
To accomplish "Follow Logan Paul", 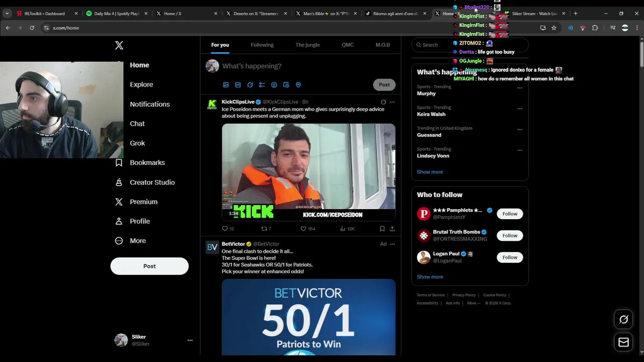I will (510, 257).
